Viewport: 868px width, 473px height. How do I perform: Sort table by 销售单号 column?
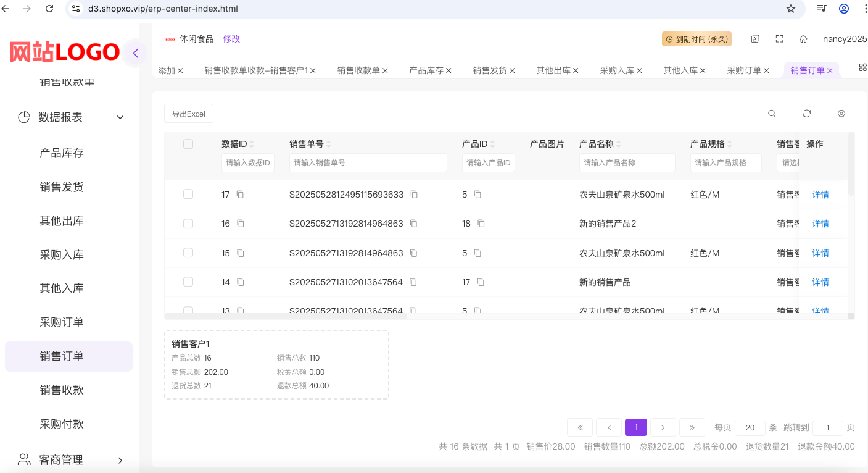coord(329,144)
